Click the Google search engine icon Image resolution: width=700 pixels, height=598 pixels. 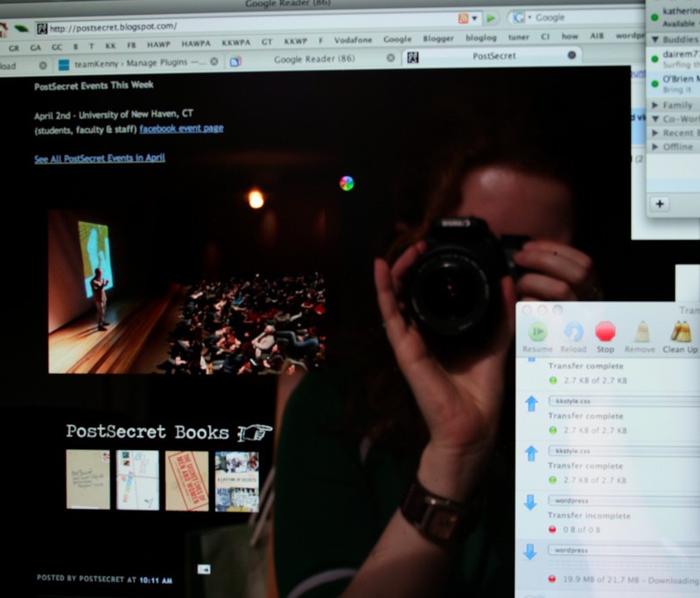pos(519,18)
